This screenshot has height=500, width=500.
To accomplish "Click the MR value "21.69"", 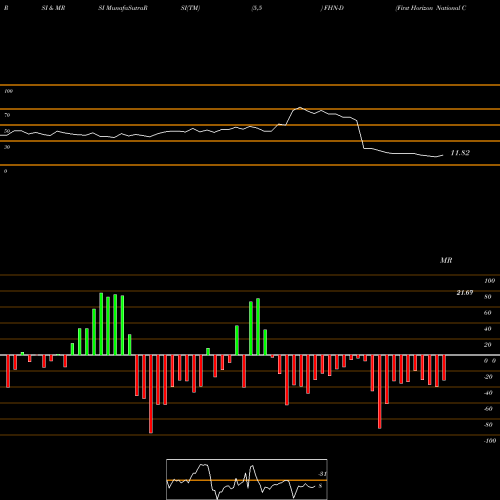I will (465, 293).
